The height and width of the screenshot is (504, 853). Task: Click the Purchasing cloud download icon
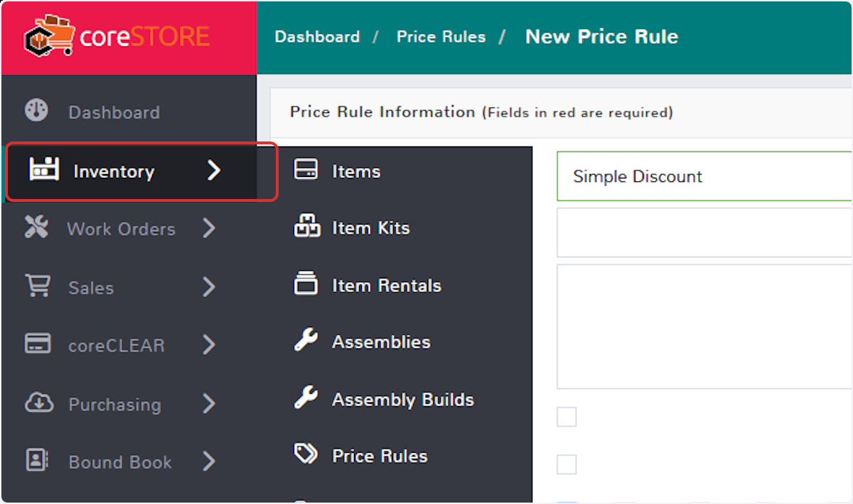click(38, 403)
